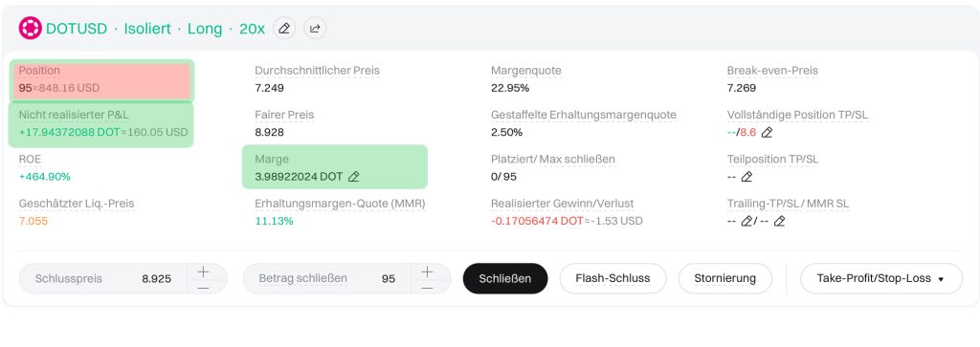Viewport: 980px width, 347px height.
Task: Increase Schlusspreis with plus stepper
Action: click(203, 271)
